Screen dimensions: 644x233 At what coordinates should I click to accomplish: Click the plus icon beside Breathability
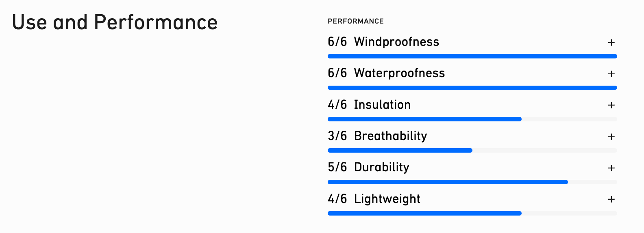pyautogui.click(x=611, y=137)
